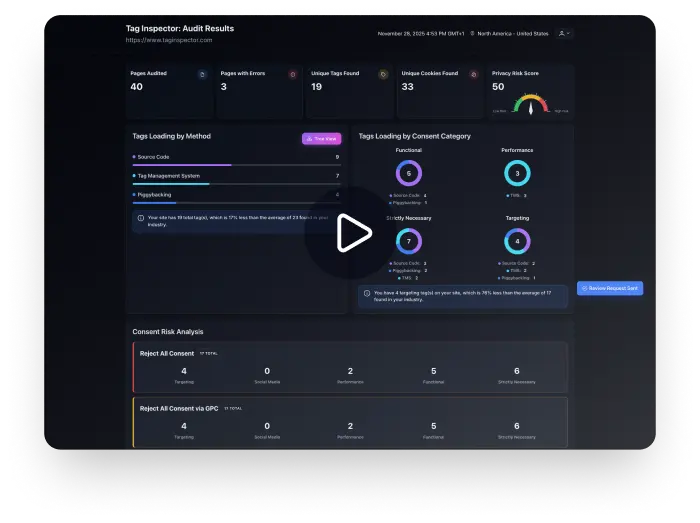Click Targeting count 4 in the GPC row

point(184,427)
